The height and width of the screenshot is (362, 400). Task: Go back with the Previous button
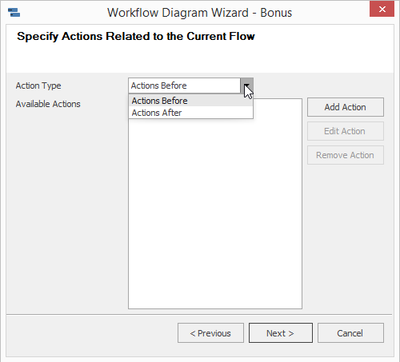click(211, 333)
